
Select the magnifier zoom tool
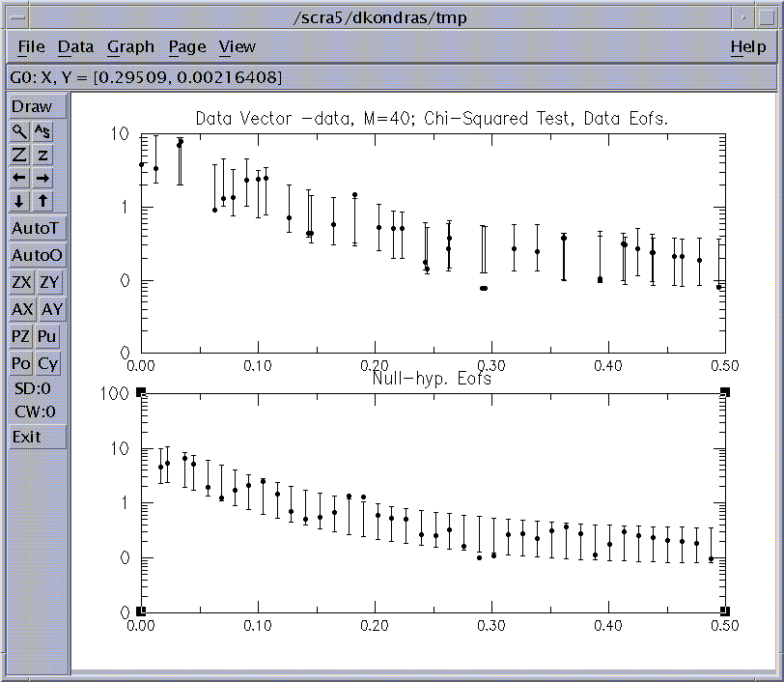pyautogui.click(x=20, y=131)
